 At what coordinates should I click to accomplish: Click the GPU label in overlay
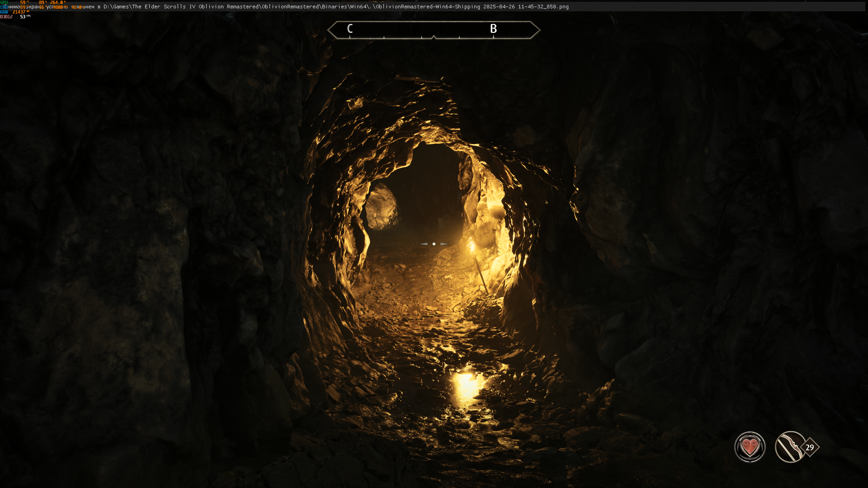point(4,2)
